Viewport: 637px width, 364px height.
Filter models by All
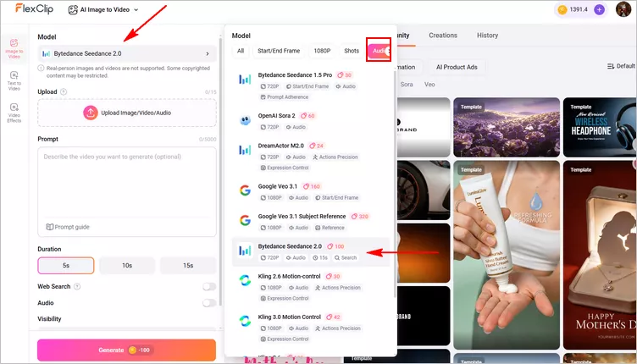tap(241, 51)
